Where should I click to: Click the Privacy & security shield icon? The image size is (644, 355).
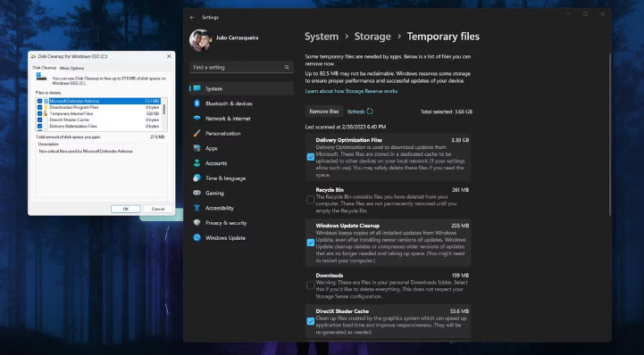(x=197, y=223)
